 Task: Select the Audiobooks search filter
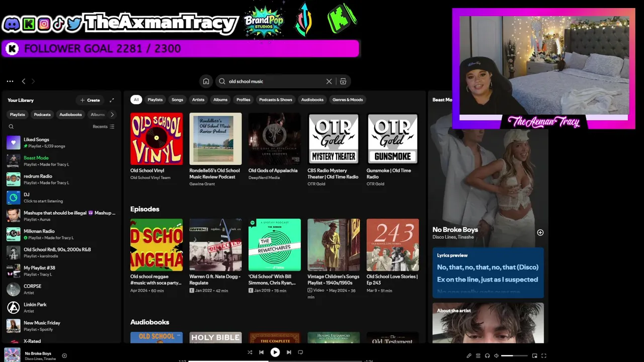312,100
